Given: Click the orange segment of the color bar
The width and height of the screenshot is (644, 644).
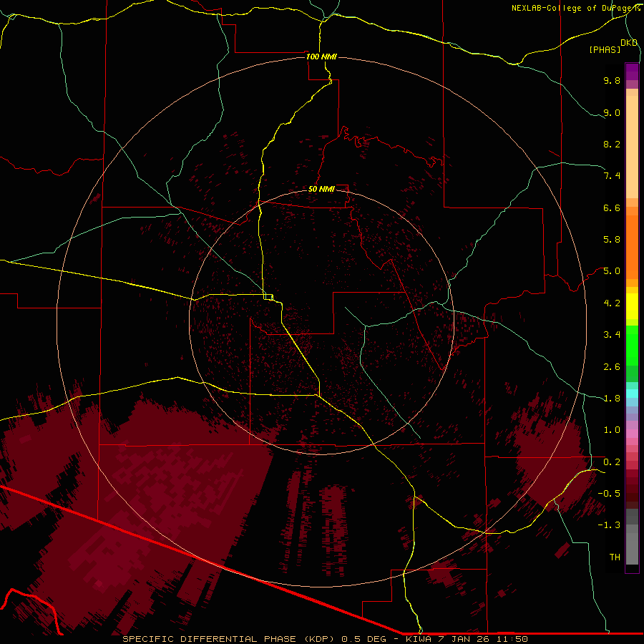Looking at the screenshot, I should pos(632,247).
